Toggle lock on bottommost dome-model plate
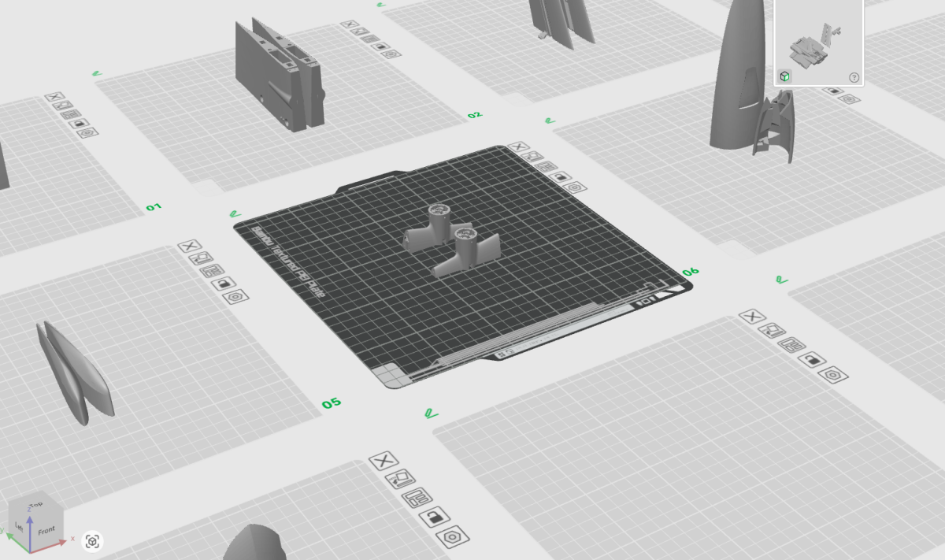The width and height of the screenshot is (945, 560). pyautogui.click(x=434, y=517)
